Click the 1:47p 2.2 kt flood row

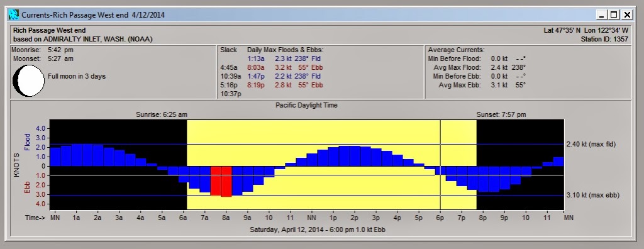coord(285,76)
